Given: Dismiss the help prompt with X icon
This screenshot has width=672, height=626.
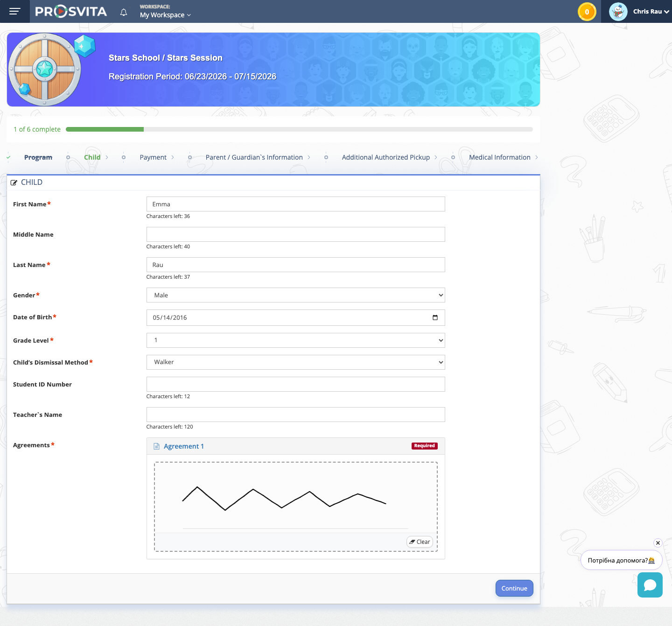Looking at the screenshot, I should [658, 543].
